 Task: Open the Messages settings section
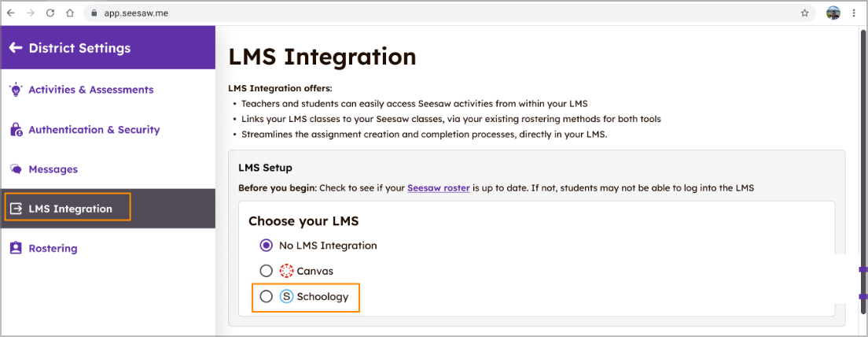(53, 169)
